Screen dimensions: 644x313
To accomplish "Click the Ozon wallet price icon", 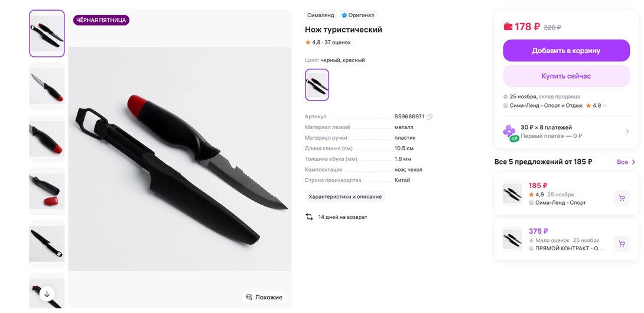I will pyautogui.click(x=508, y=27).
